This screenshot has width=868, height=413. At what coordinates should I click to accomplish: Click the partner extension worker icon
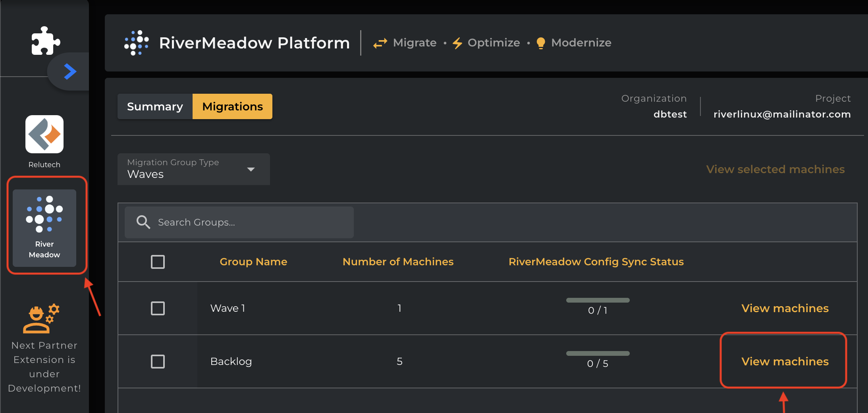(x=41, y=318)
